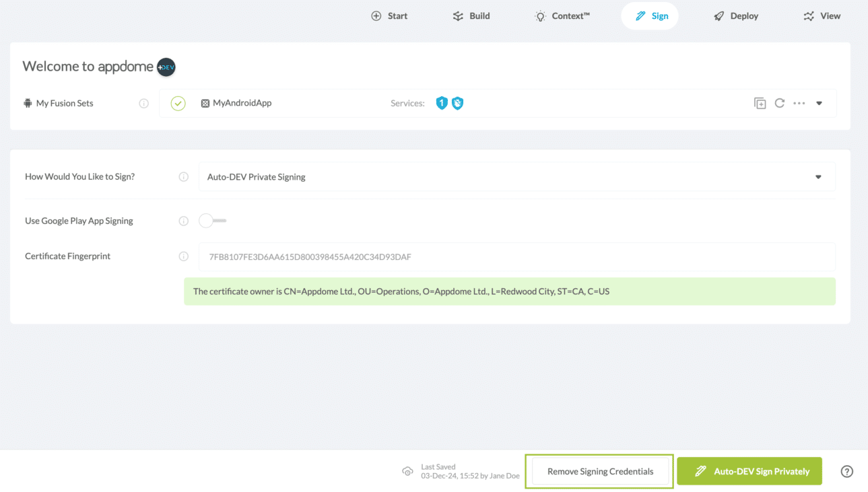Viewport: 868px width, 492px height.
Task: Click the refresh Fusion Set icon
Action: pos(779,104)
